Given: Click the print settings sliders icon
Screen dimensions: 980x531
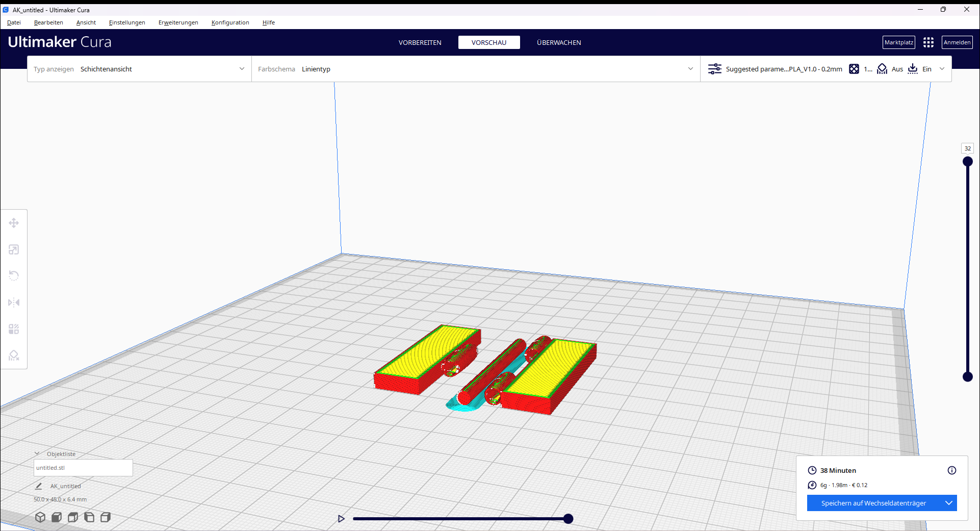Looking at the screenshot, I should click(715, 69).
